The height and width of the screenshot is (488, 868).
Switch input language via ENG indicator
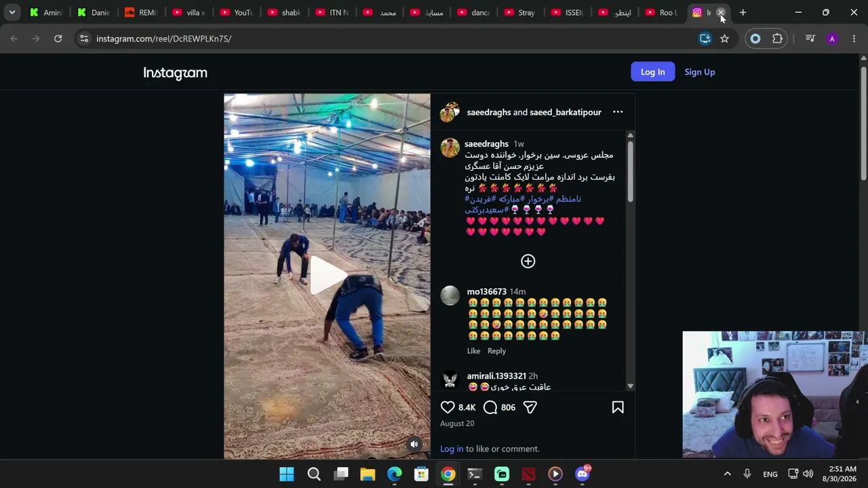(x=770, y=474)
